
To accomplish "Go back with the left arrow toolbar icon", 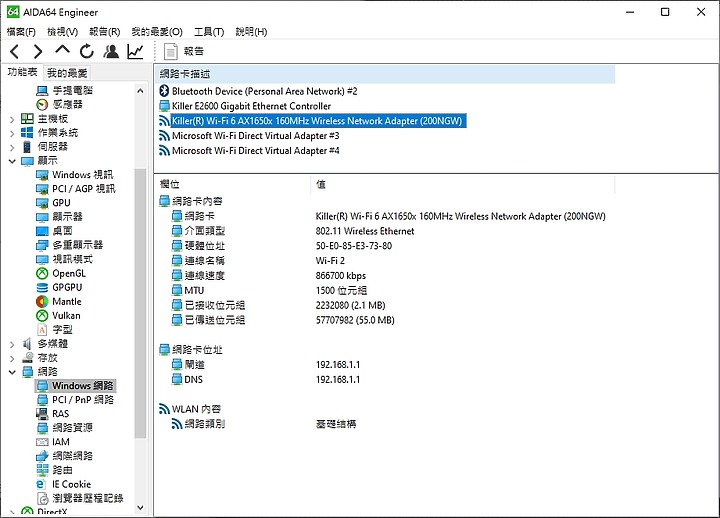I will coord(15,51).
